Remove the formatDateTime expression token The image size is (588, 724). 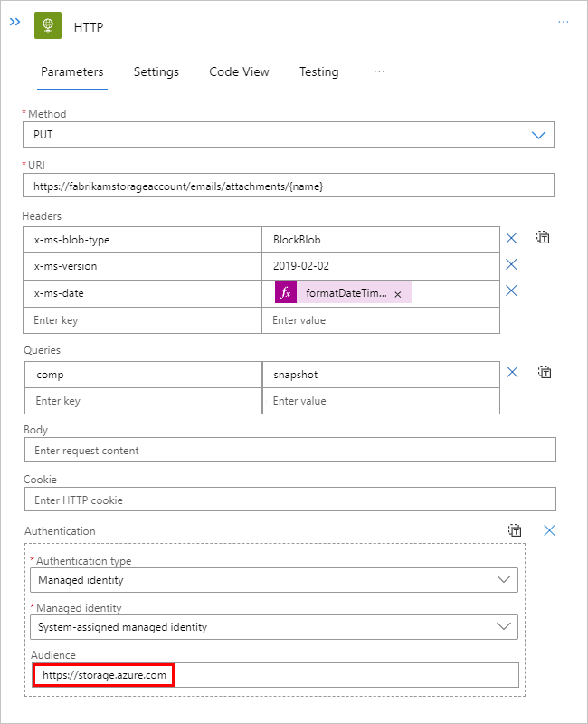click(397, 294)
